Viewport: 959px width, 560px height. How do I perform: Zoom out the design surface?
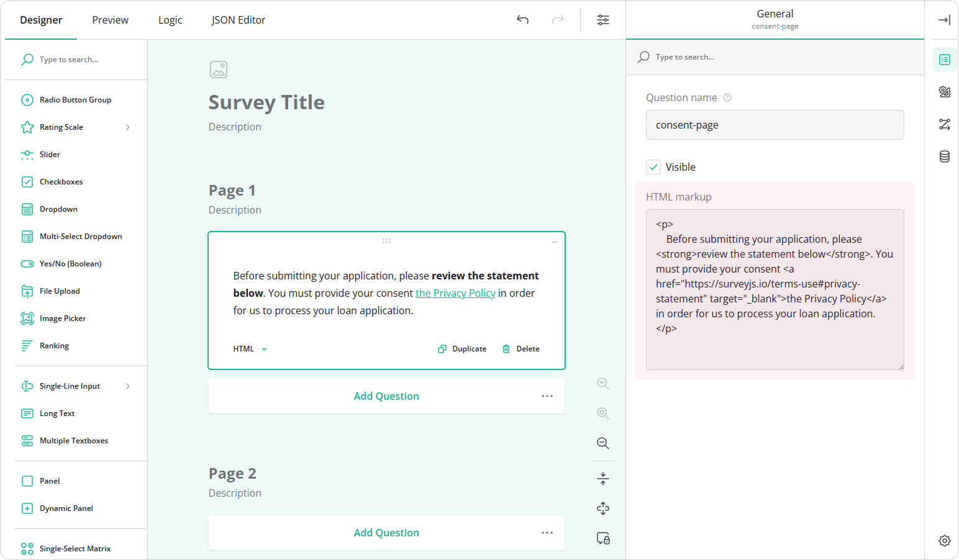point(602,443)
